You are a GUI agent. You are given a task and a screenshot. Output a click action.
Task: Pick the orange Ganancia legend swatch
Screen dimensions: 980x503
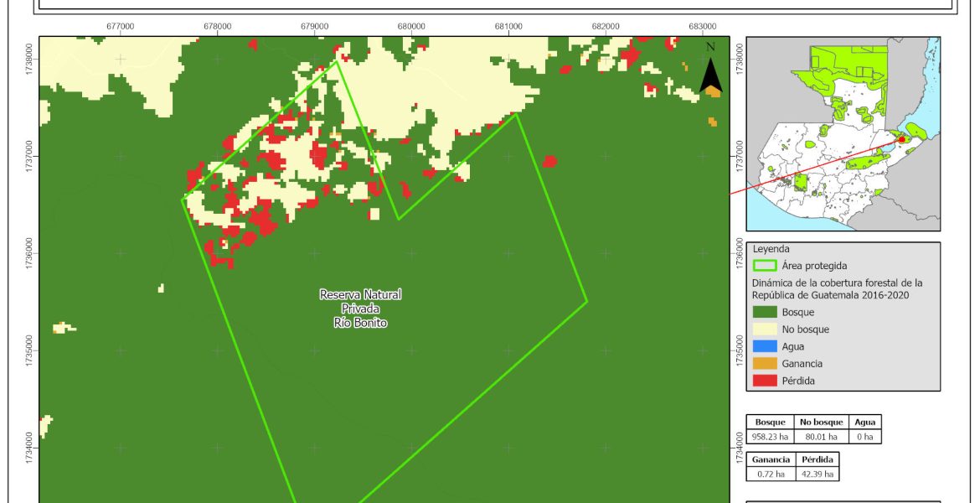pos(764,364)
